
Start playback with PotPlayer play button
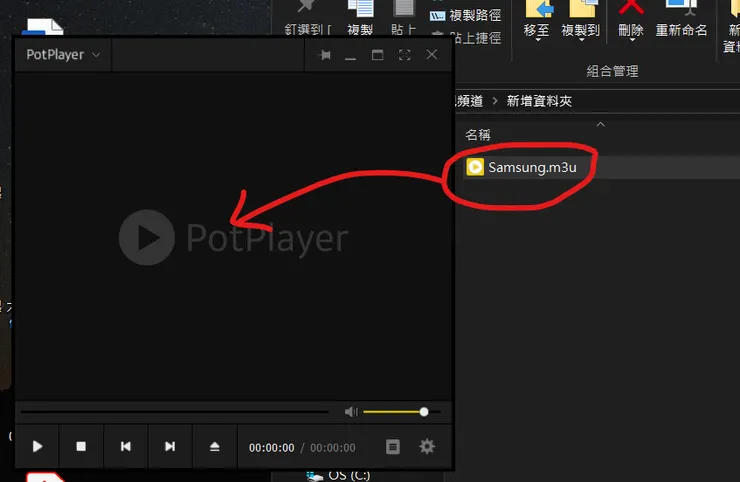point(37,446)
